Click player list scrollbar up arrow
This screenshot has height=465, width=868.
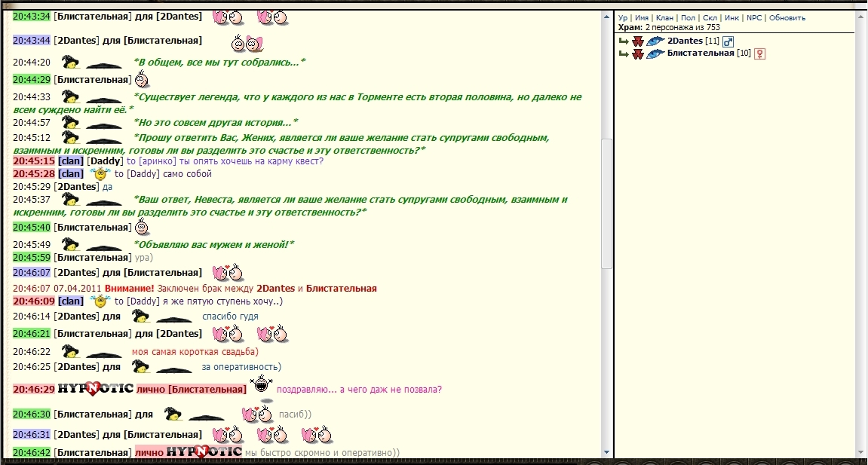coord(860,17)
